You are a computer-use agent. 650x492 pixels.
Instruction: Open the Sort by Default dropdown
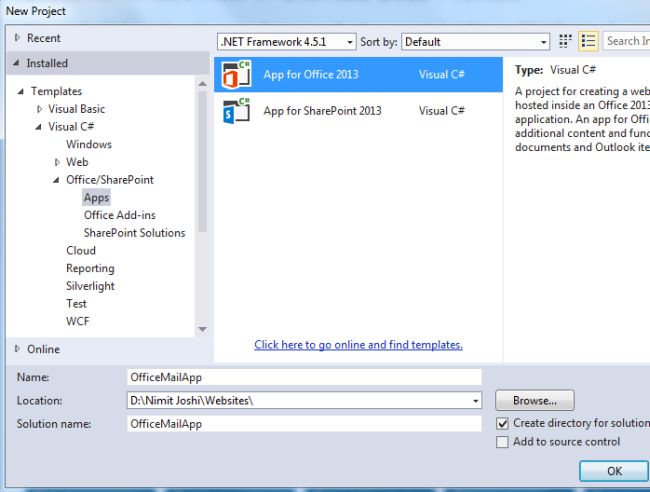coord(475,42)
